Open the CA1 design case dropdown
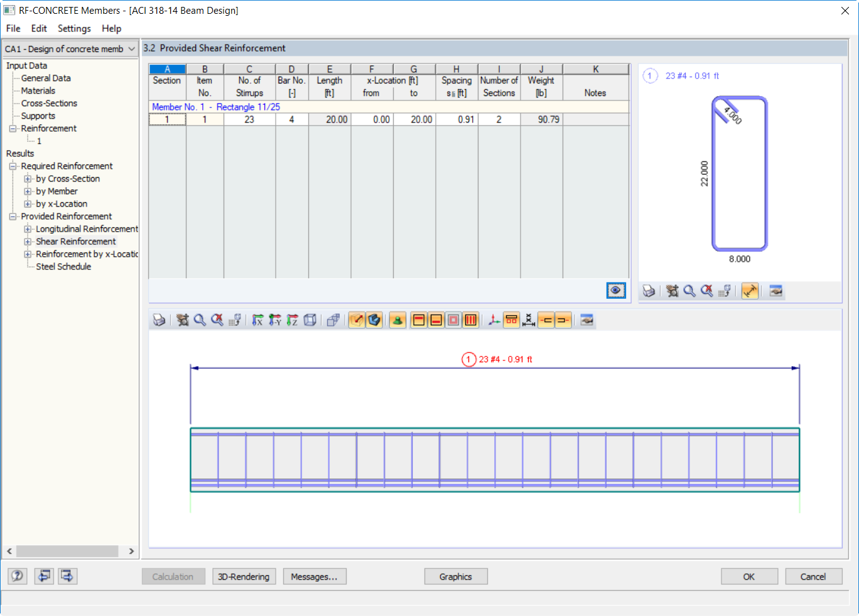The image size is (859, 616). [70, 48]
